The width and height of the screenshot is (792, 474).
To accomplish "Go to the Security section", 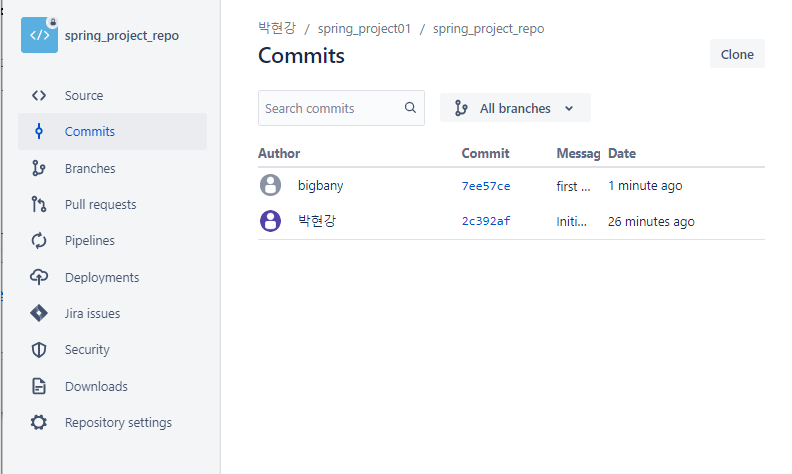I will [112, 350].
